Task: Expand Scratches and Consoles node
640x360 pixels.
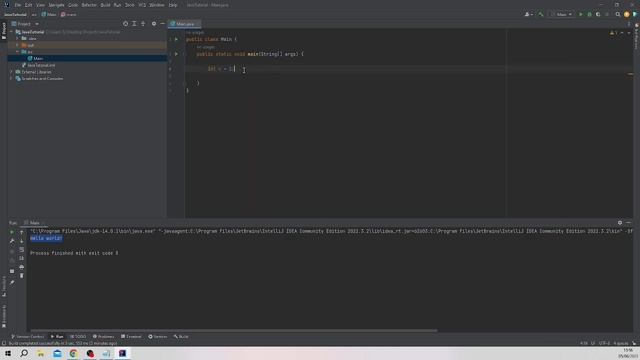Action: pos(11,78)
